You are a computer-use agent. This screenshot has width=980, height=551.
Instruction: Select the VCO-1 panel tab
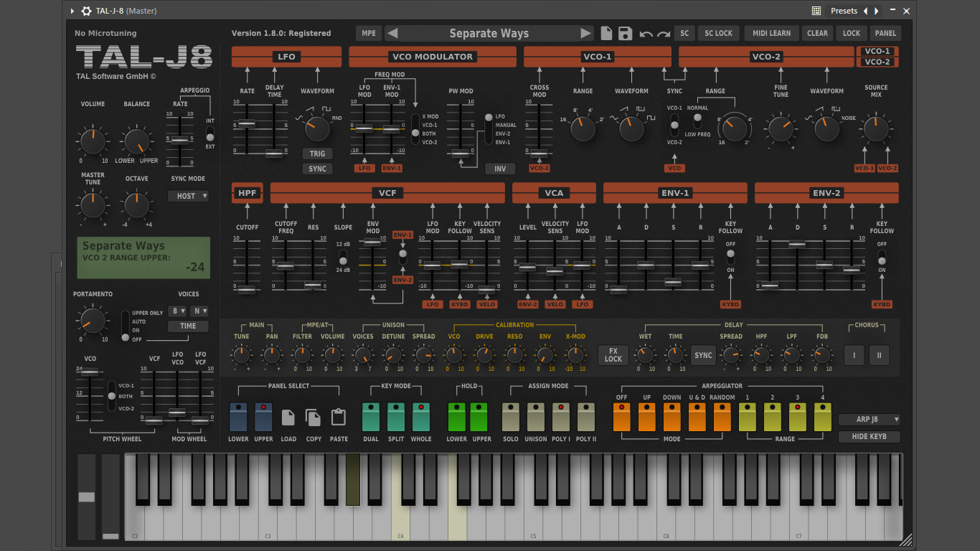pos(877,51)
